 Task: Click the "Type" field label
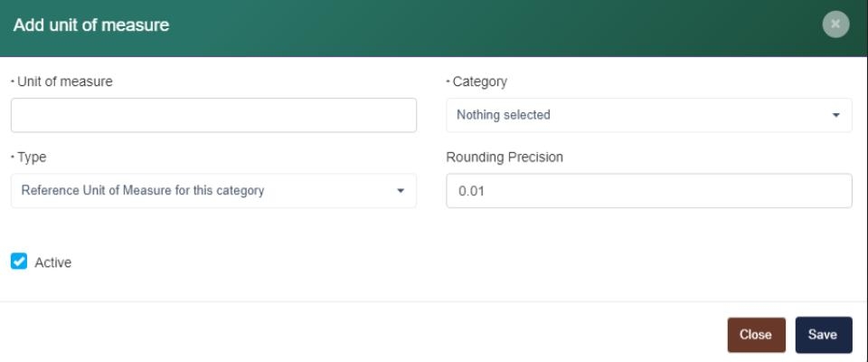coord(32,157)
